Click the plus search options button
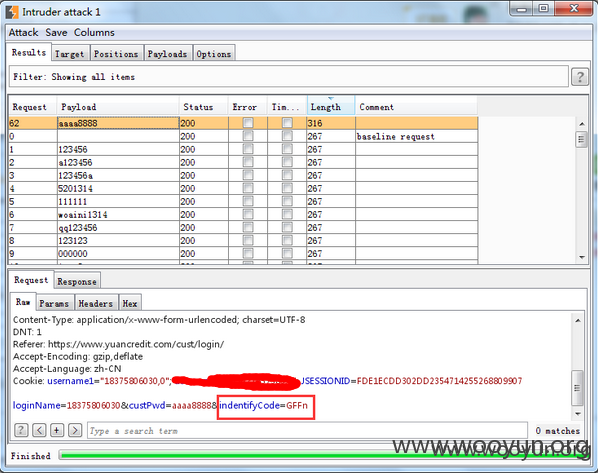 tap(57, 430)
